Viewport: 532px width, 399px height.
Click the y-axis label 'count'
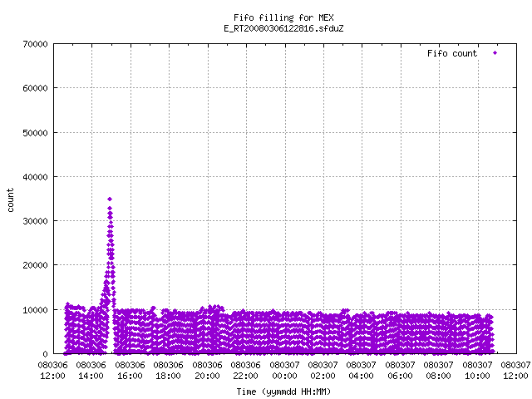[10, 200]
